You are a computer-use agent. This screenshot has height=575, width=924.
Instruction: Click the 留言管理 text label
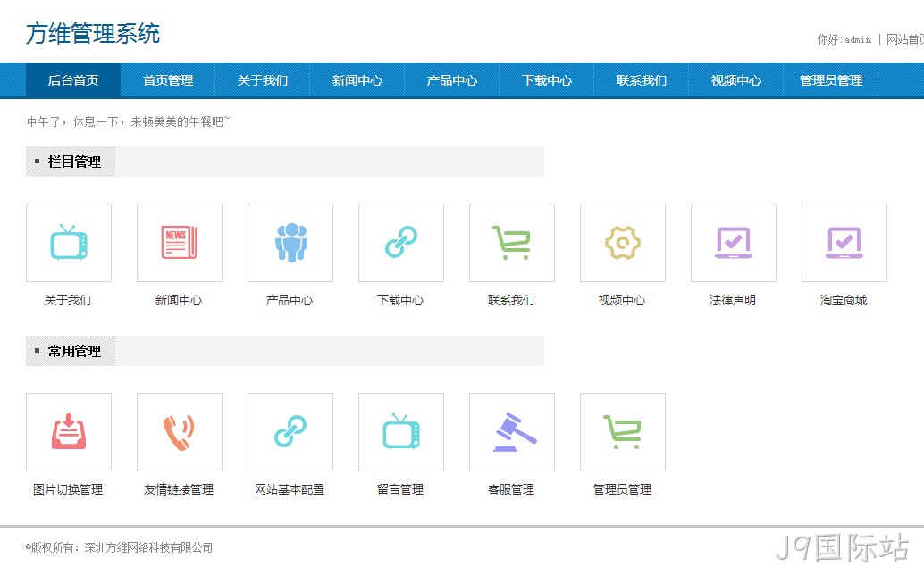[400, 489]
